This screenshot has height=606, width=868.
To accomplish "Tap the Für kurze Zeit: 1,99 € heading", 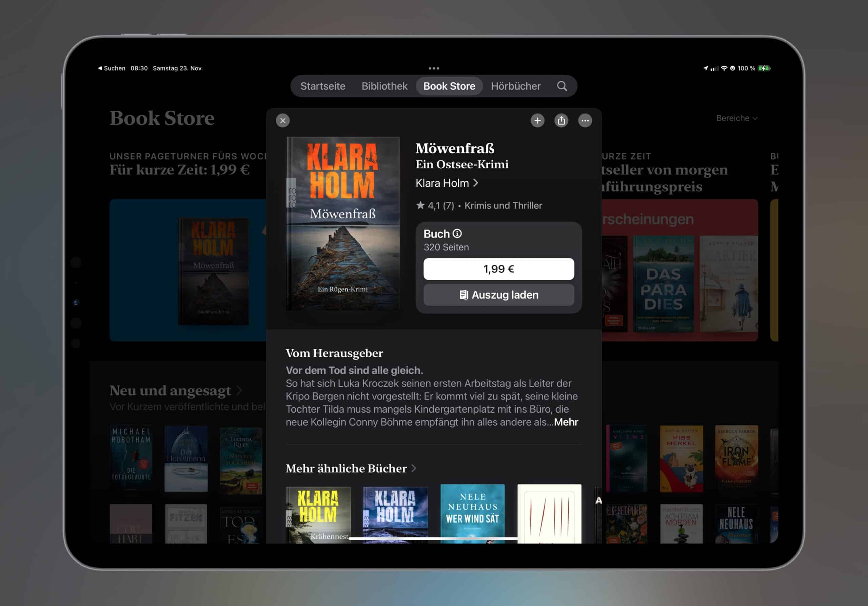I will [x=180, y=170].
